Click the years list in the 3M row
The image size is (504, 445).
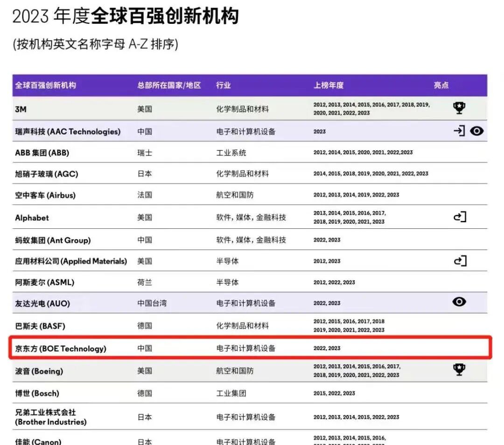pos(372,109)
